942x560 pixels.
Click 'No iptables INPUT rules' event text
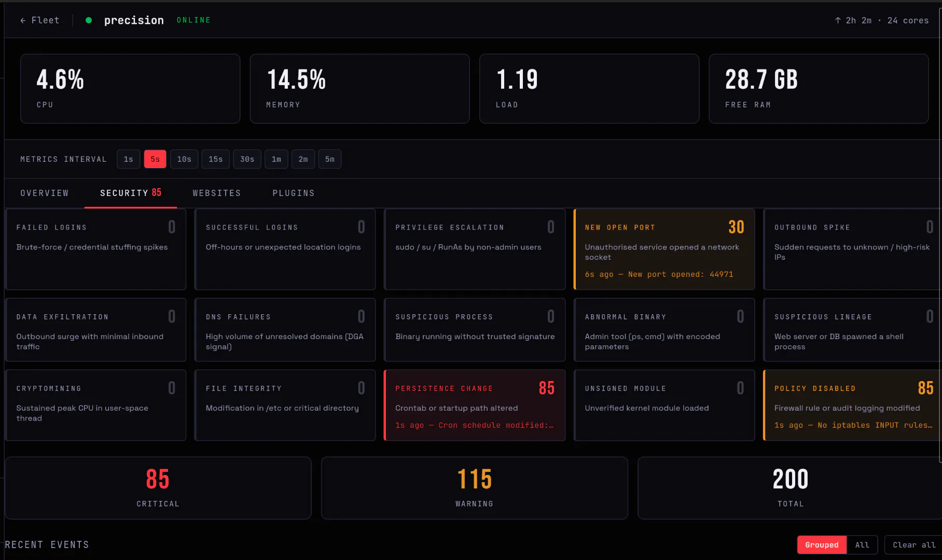pyautogui.click(x=875, y=425)
